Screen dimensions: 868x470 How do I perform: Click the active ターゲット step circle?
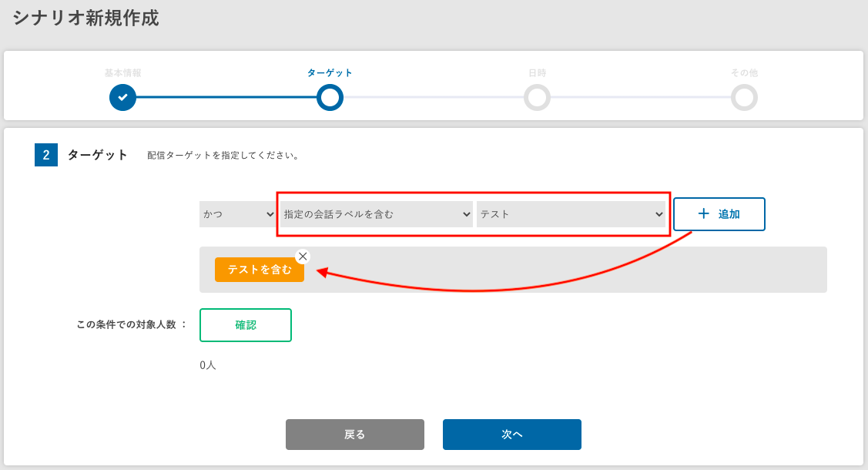[x=330, y=98]
